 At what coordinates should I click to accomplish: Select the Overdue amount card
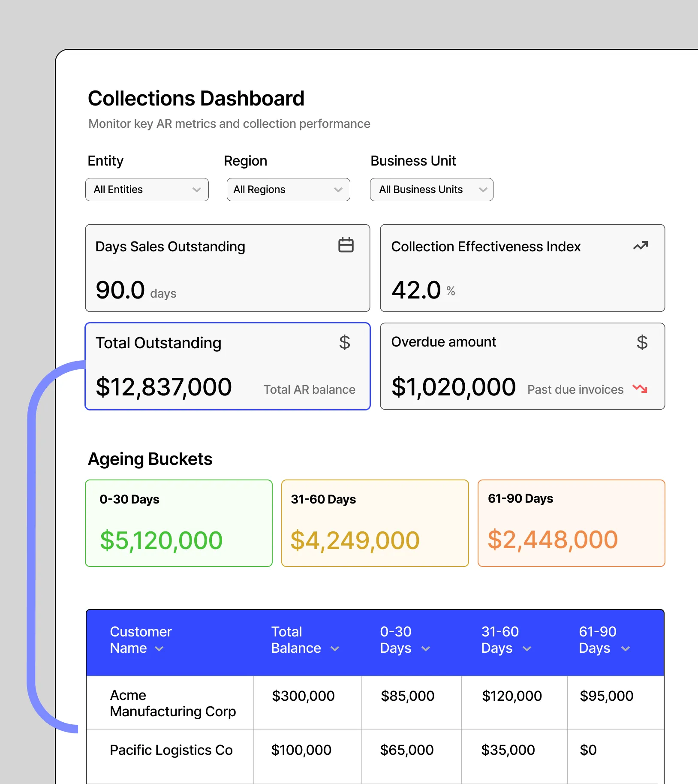click(x=523, y=366)
